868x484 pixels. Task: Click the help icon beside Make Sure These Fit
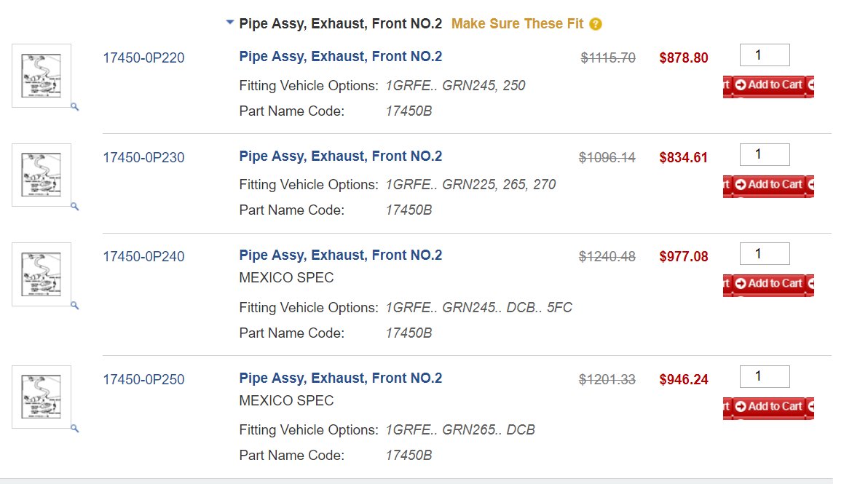coord(595,24)
